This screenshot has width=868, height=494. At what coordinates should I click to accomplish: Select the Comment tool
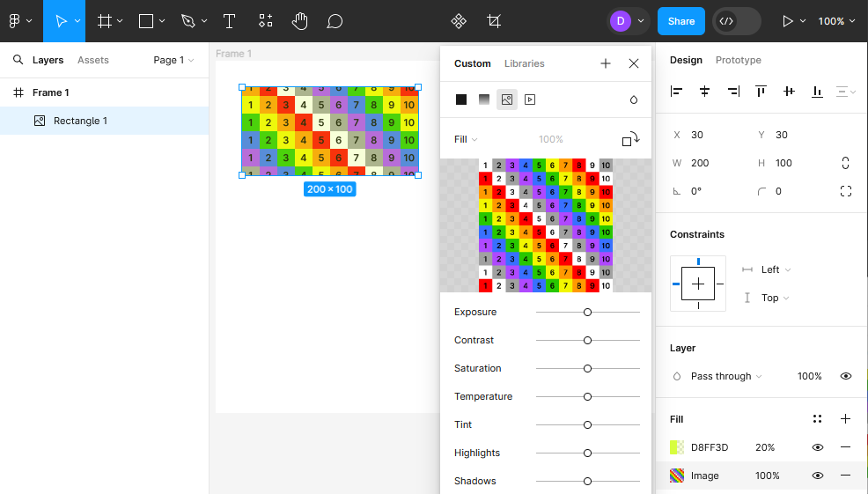335,21
